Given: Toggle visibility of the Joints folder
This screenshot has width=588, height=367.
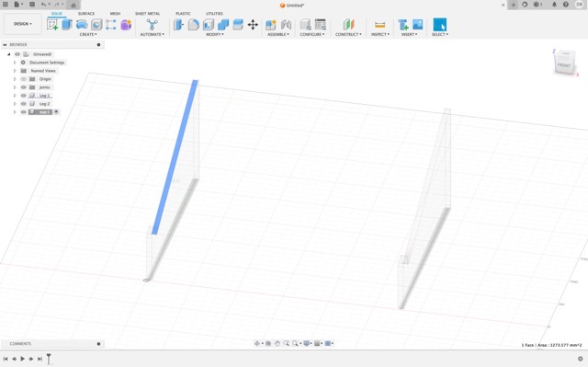Looking at the screenshot, I should click(x=24, y=87).
